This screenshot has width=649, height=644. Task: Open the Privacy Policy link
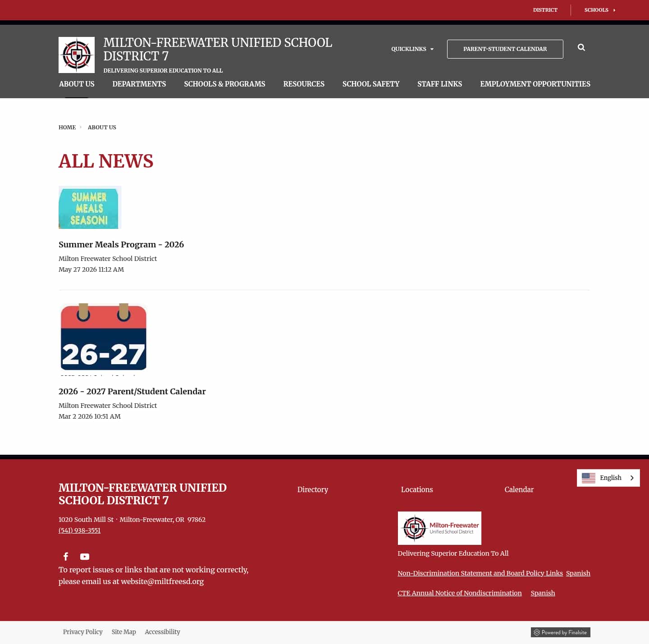[83, 632]
